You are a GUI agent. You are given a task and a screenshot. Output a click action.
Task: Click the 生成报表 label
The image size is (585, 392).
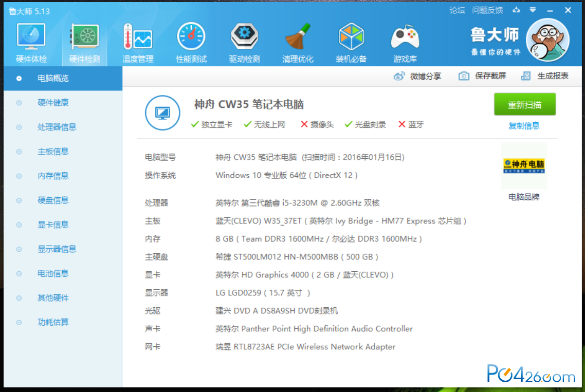(x=553, y=76)
